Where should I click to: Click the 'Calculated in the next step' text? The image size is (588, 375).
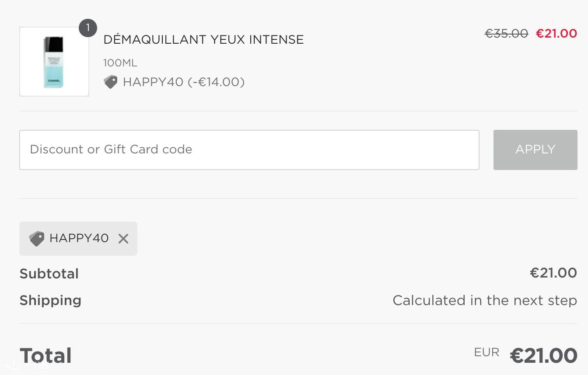(x=485, y=300)
